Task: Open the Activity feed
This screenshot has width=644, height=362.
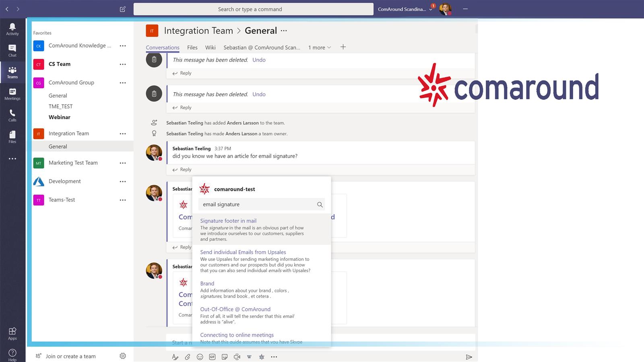Action: [x=12, y=29]
